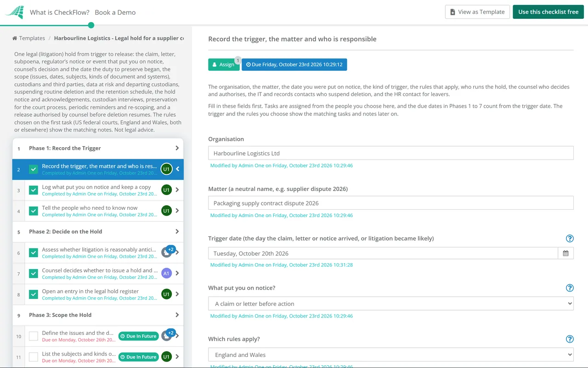
Task: Click U1 avatar on List the subjects task
Action: [166, 356]
